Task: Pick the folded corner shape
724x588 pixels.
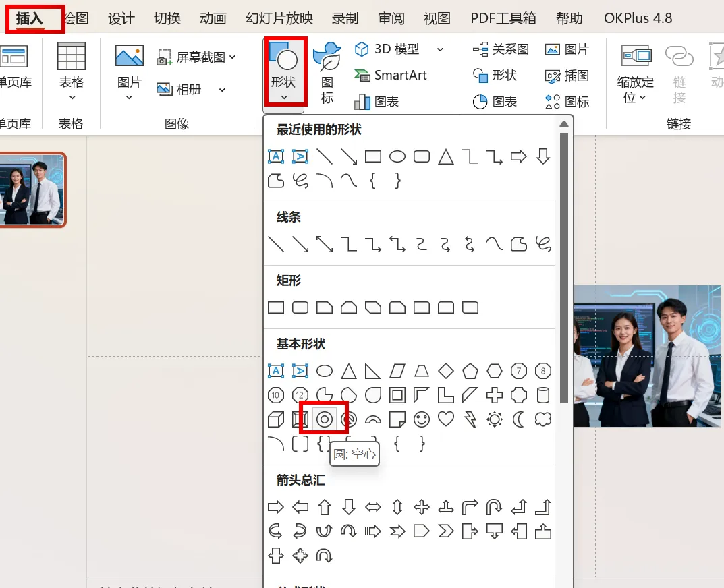Action: pos(397,419)
